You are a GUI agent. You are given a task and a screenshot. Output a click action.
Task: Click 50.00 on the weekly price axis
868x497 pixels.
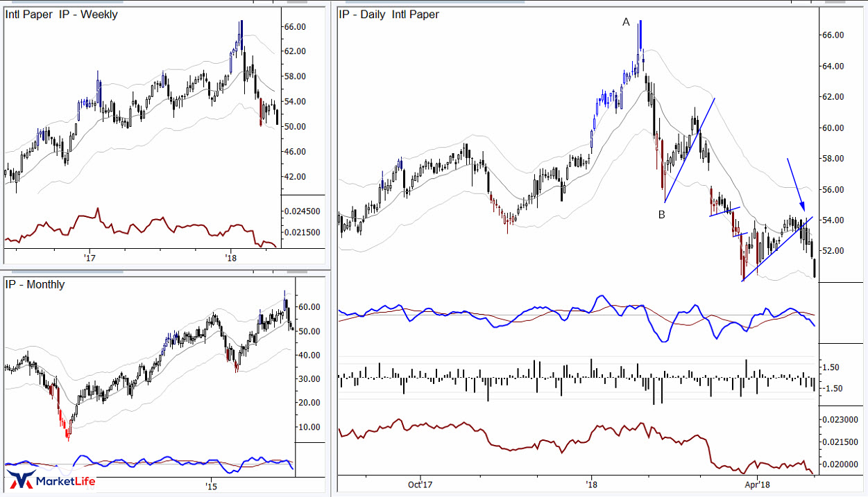pos(296,126)
